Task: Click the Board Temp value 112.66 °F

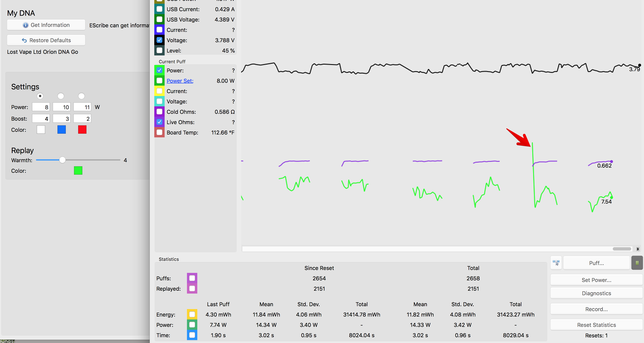Action: coord(223,132)
